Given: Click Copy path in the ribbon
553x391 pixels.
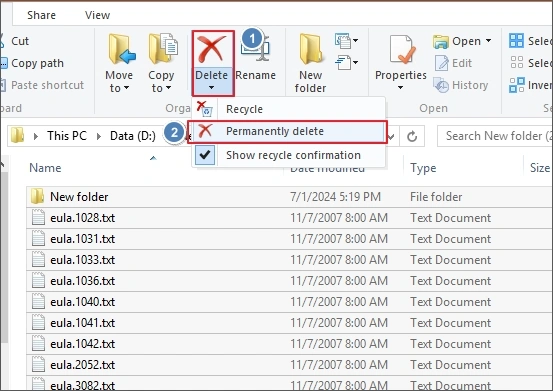Looking at the screenshot, I should point(32,63).
